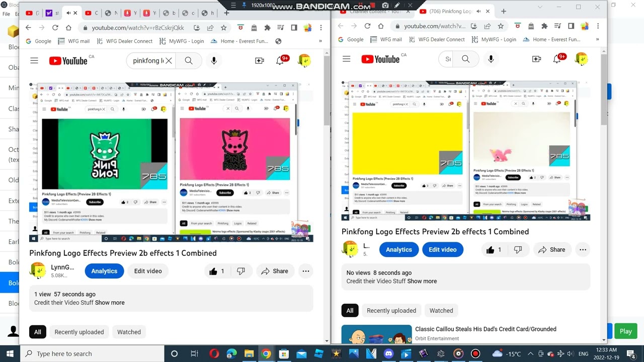Bookmark this page with star in right window
Viewport: 644px width, 362px height.
[x=501, y=26]
